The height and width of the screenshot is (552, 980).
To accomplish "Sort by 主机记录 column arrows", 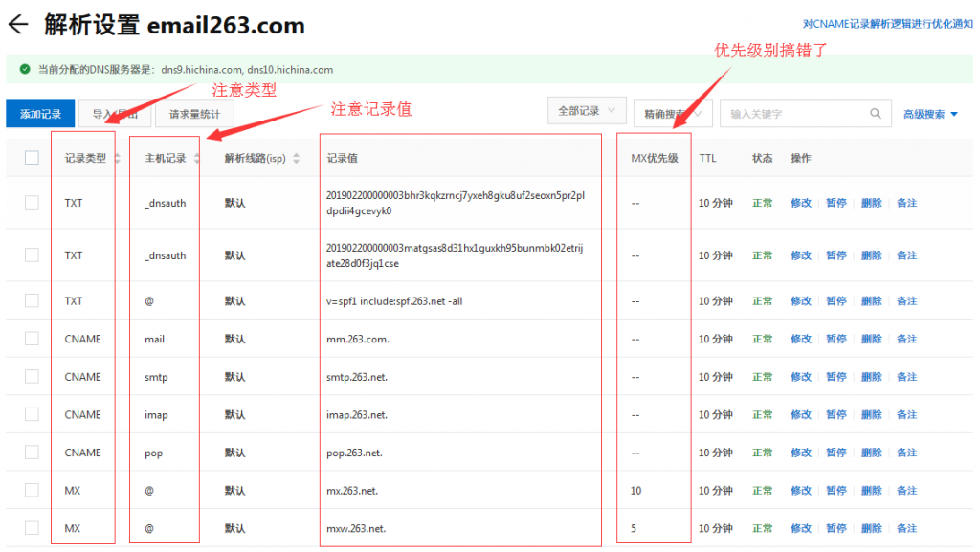I will click(x=197, y=158).
